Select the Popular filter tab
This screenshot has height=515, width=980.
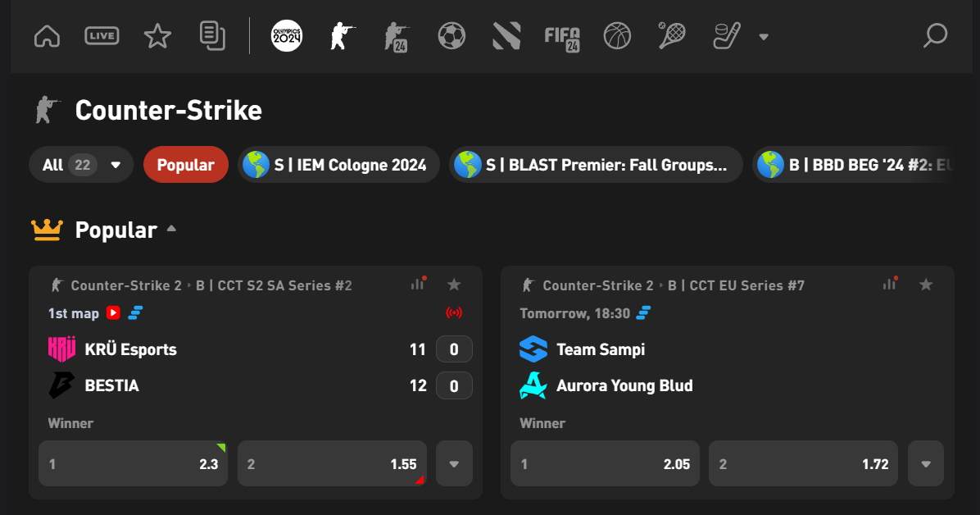point(186,165)
